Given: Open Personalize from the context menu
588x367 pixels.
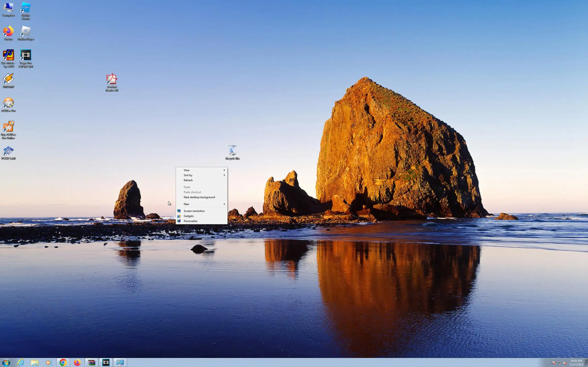Looking at the screenshot, I should click(x=190, y=221).
